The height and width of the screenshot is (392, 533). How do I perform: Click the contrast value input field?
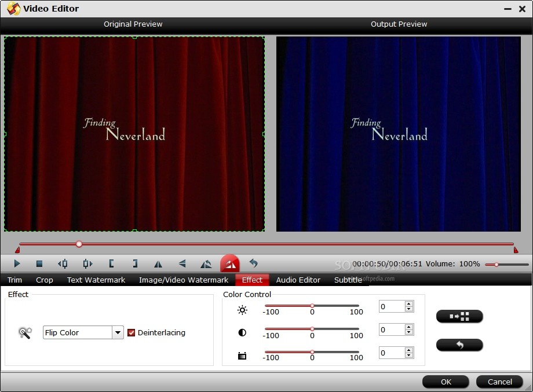click(x=392, y=329)
